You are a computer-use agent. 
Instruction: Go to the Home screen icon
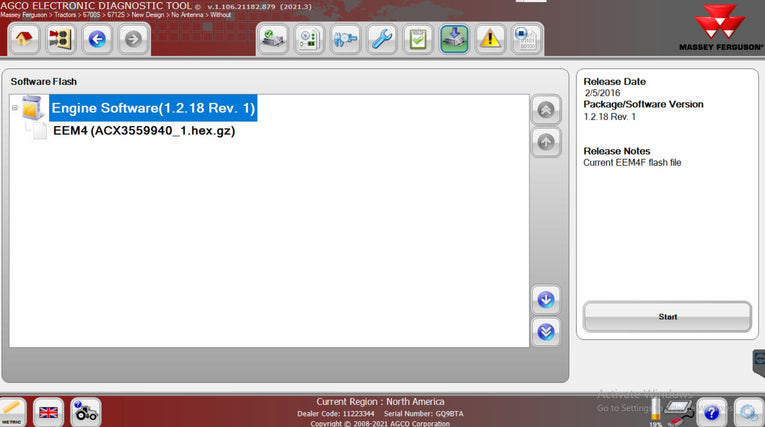24,39
